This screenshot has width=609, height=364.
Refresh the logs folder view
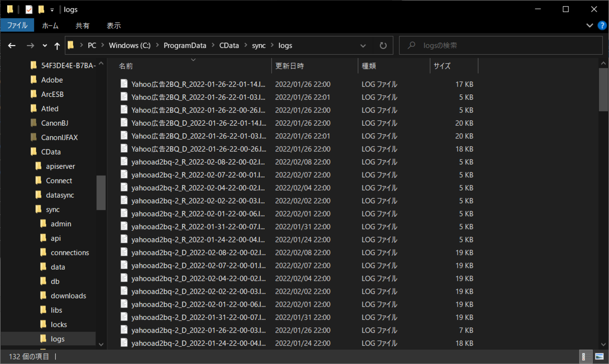point(383,45)
